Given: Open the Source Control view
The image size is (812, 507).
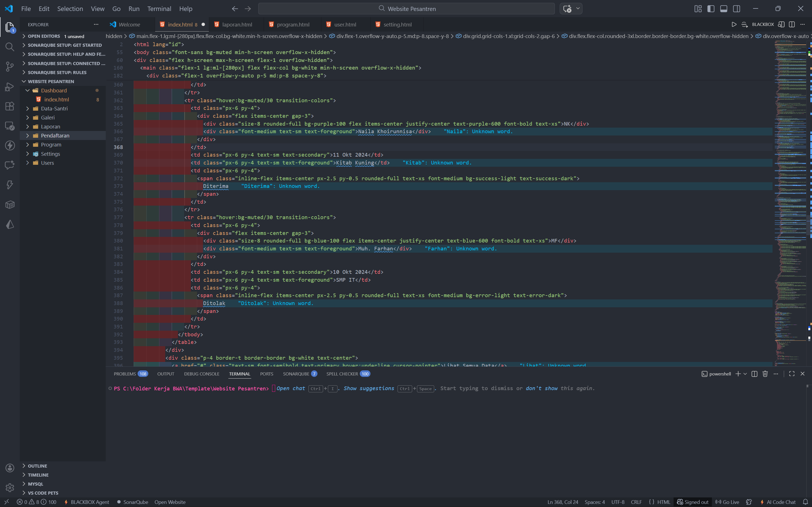Looking at the screenshot, I should [10, 66].
